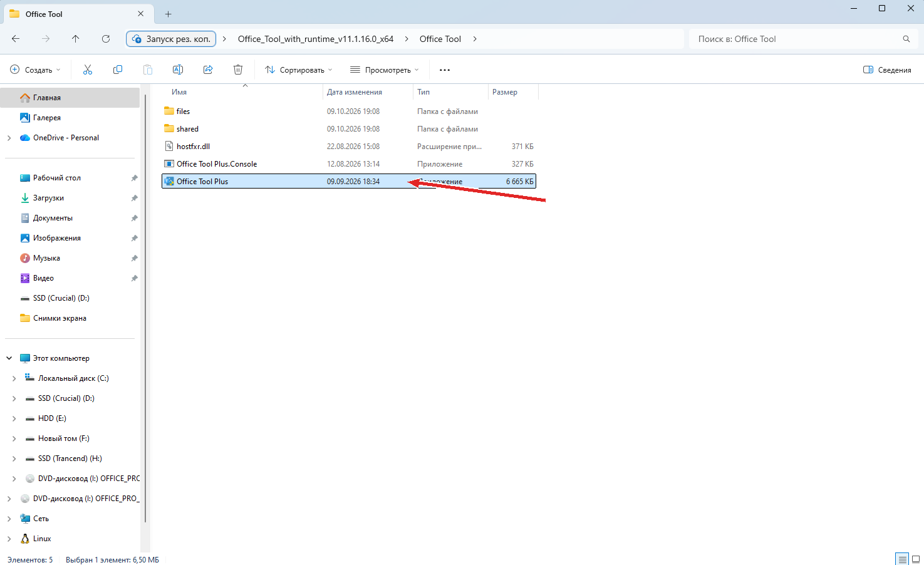This screenshot has height=565, width=924.
Task: Click the Сведения details pane button
Action: click(887, 70)
